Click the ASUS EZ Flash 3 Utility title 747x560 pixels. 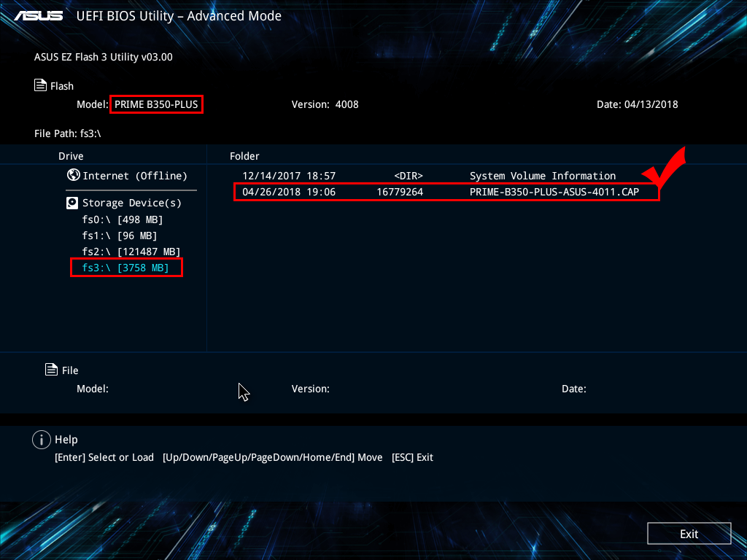click(104, 57)
